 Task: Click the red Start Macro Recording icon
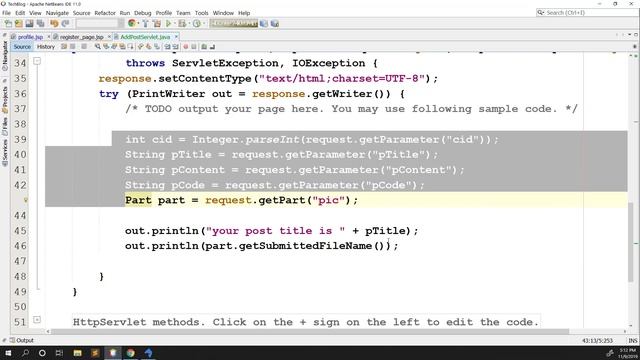[186, 47]
